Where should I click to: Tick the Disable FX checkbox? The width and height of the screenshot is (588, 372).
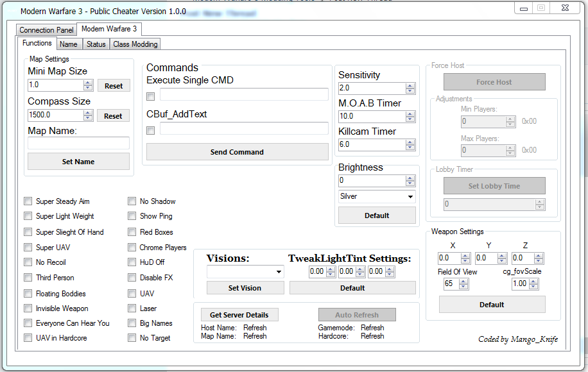pos(132,277)
